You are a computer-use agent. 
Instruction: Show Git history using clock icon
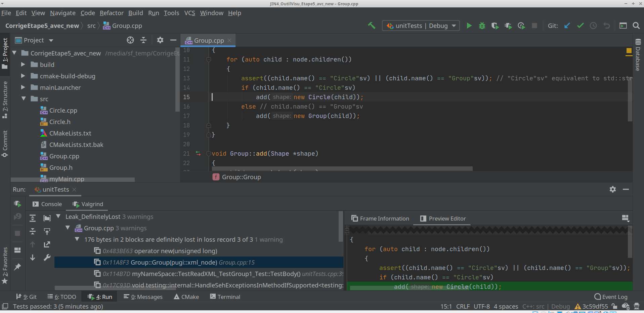pyautogui.click(x=593, y=26)
